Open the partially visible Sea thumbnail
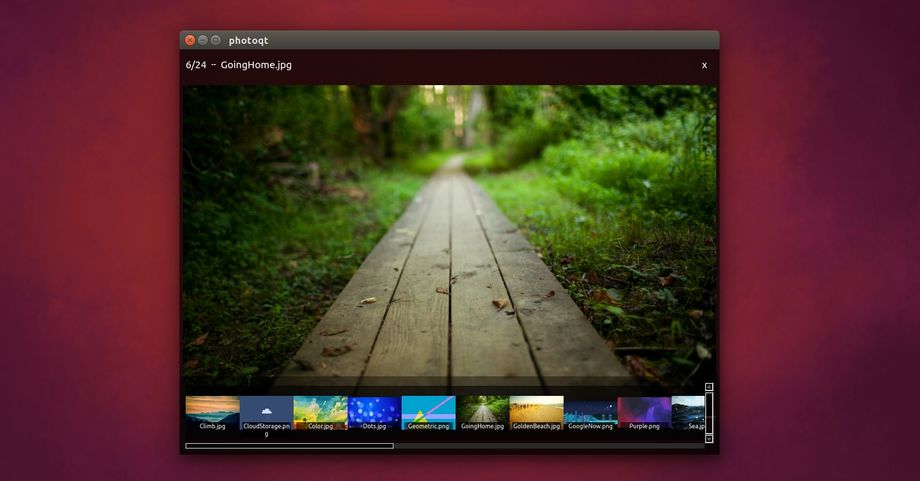920x481 pixels. pyautogui.click(x=688, y=413)
